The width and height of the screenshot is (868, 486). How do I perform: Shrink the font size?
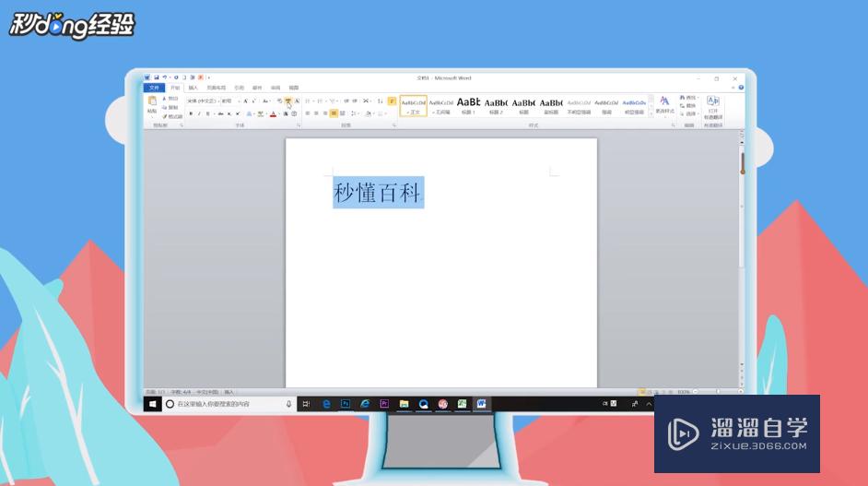(x=254, y=101)
